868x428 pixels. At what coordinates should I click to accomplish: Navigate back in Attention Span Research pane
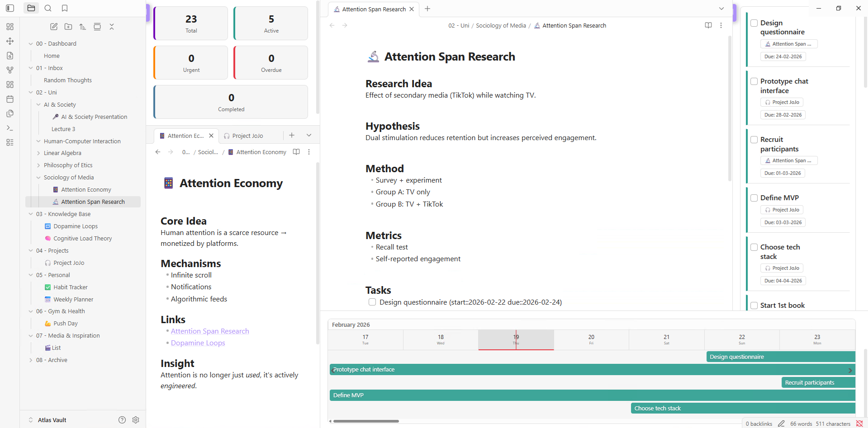click(332, 25)
